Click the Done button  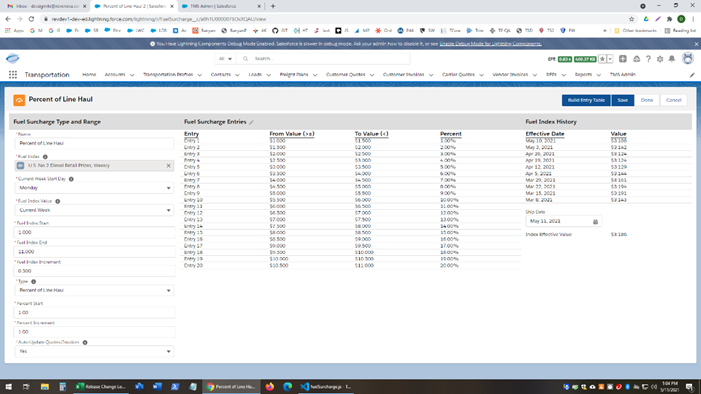click(x=647, y=100)
